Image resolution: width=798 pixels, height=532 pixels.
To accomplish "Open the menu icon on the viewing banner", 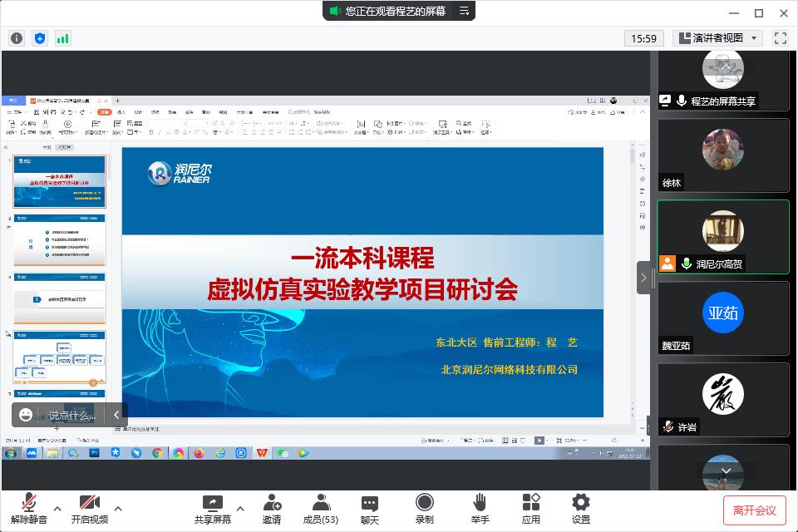I will pyautogui.click(x=464, y=11).
